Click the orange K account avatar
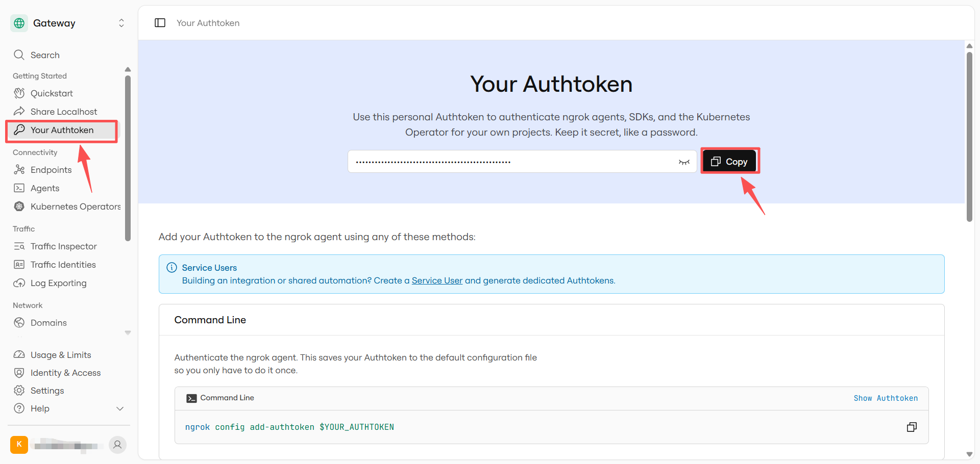The width and height of the screenshot is (980, 464). point(19,445)
